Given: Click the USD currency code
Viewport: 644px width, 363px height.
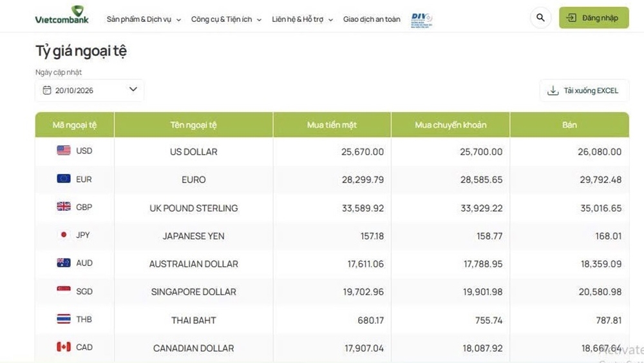Looking at the screenshot, I should click(84, 151).
